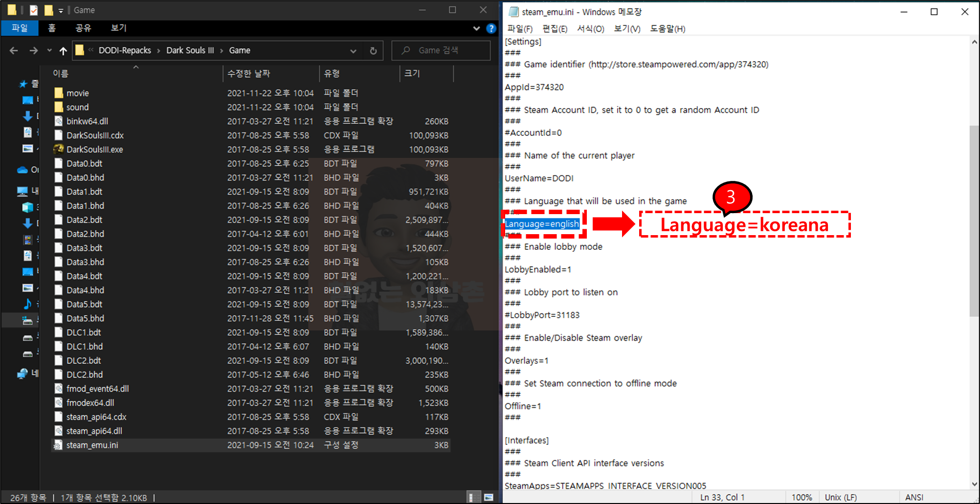Open address bar history dropdown

coord(353,50)
